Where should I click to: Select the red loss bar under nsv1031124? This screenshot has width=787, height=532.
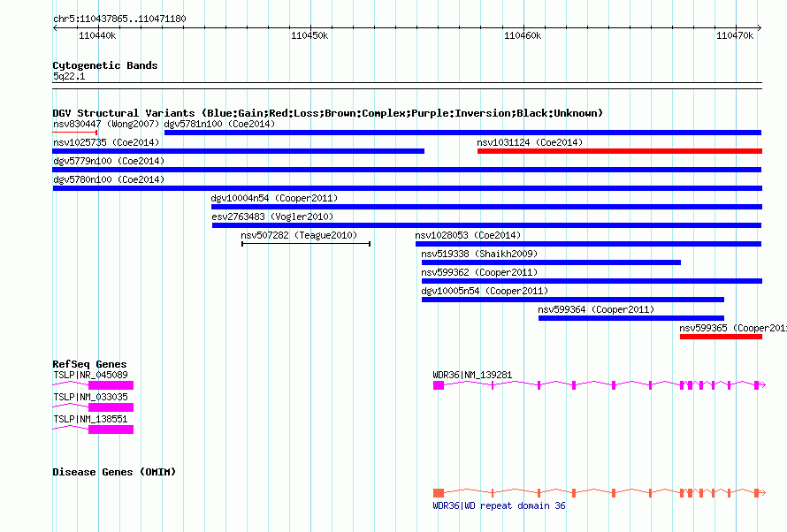pyautogui.click(x=620, y=151)
